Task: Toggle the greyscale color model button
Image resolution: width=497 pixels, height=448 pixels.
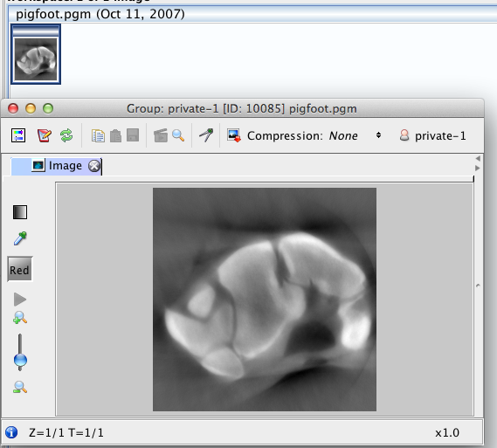Action: pos(20,212)
